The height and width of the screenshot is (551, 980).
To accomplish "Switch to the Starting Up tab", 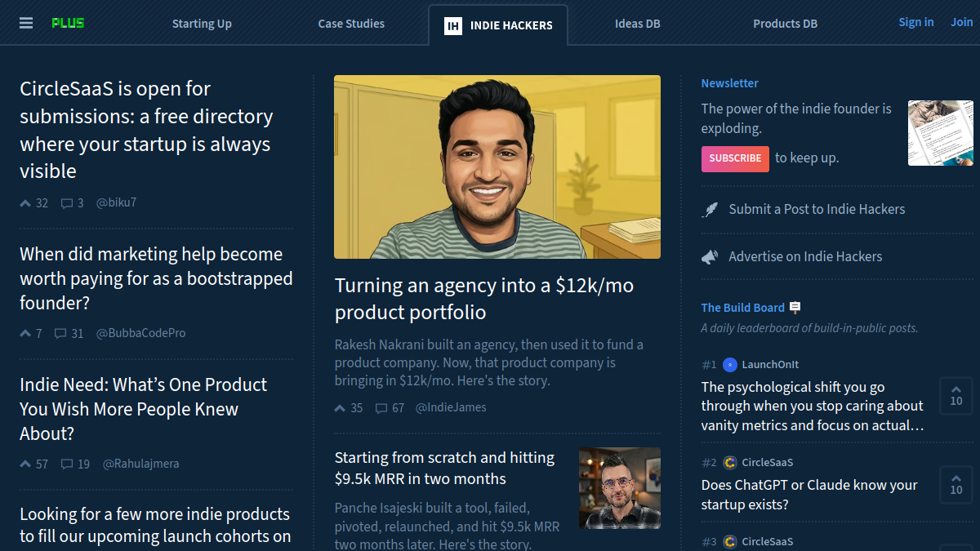I will pyautogui.click(x=202, y=24).
